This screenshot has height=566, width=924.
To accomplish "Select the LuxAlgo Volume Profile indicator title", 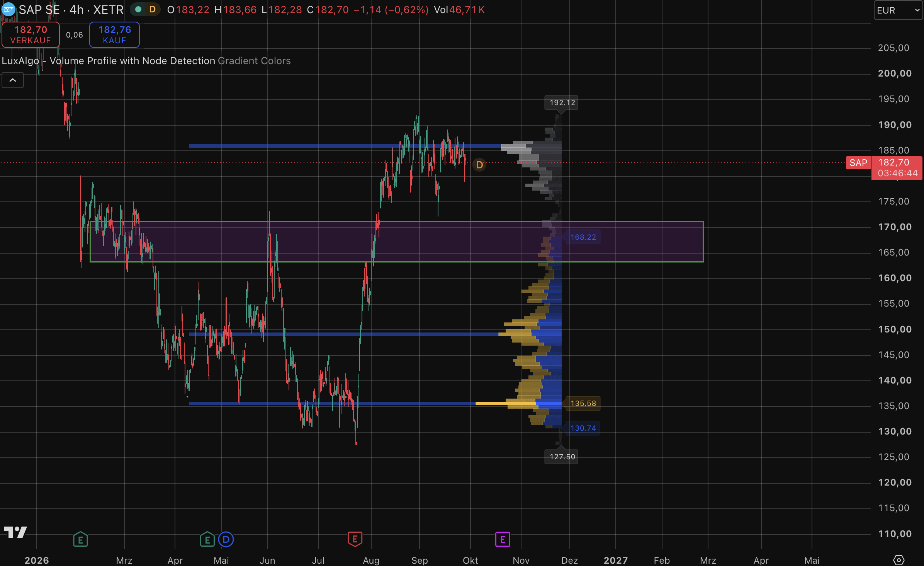I will pos(109,61).
